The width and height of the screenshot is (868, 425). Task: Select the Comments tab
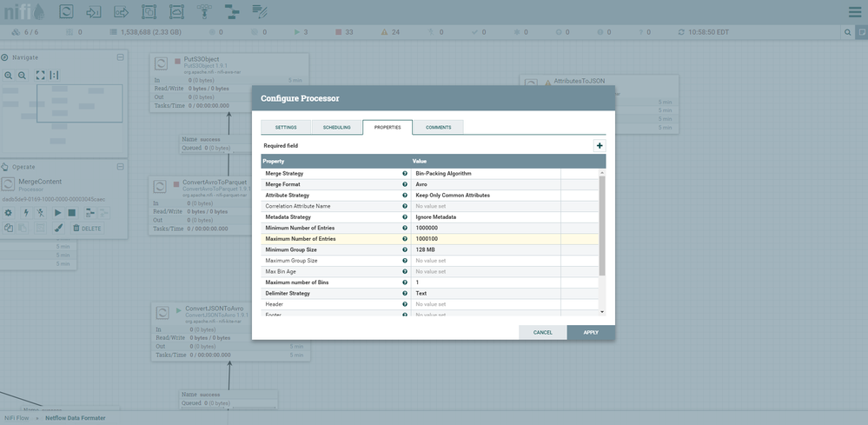pos(438,127)
